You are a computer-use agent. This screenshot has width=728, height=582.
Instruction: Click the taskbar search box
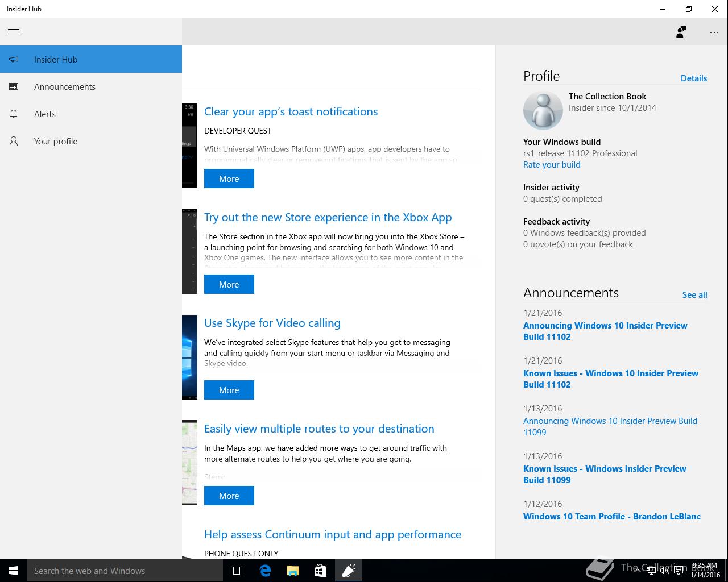[125, 571]
